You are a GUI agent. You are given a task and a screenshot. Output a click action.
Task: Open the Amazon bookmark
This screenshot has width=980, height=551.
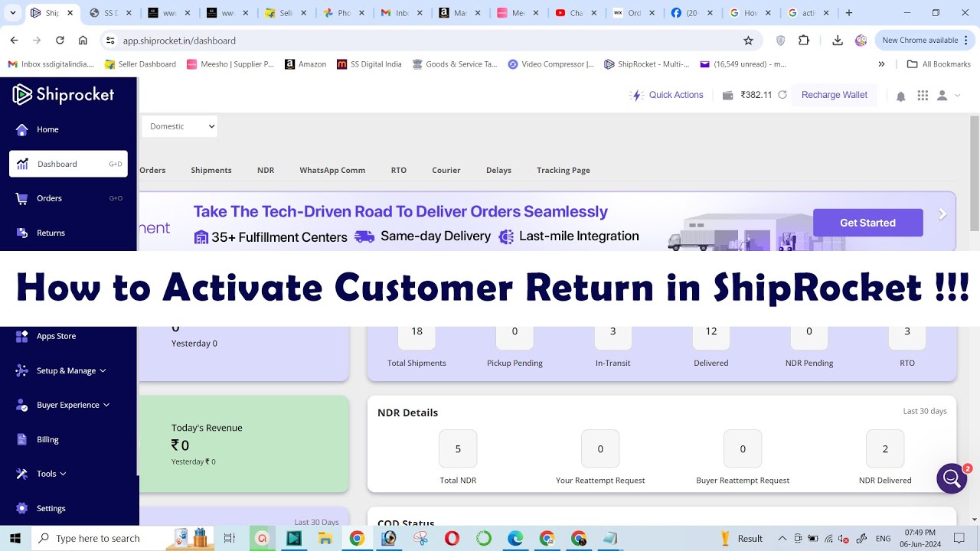(x=305, y=64)
